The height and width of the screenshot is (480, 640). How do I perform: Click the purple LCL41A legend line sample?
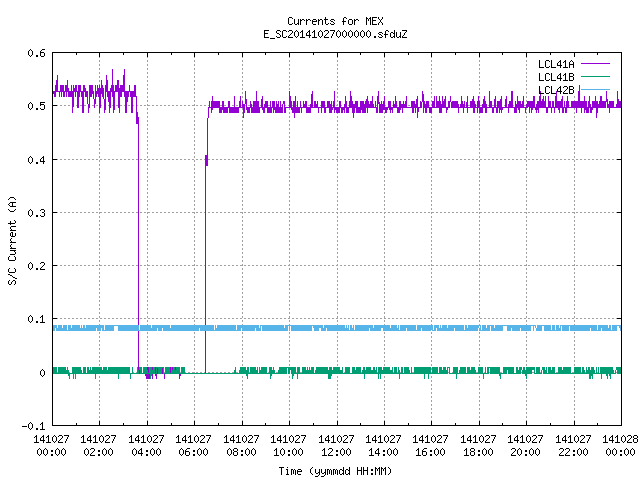coord(595,64)
